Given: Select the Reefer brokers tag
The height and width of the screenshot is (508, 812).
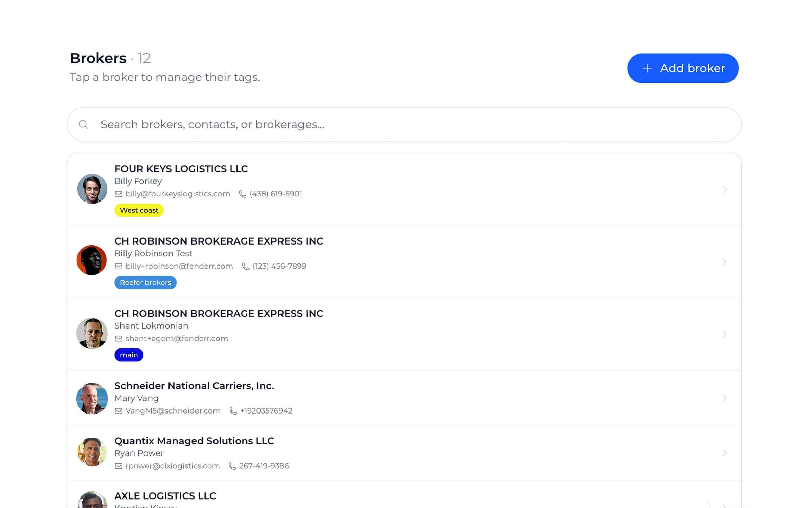Looking at the screenshot, I should (145, 282).
